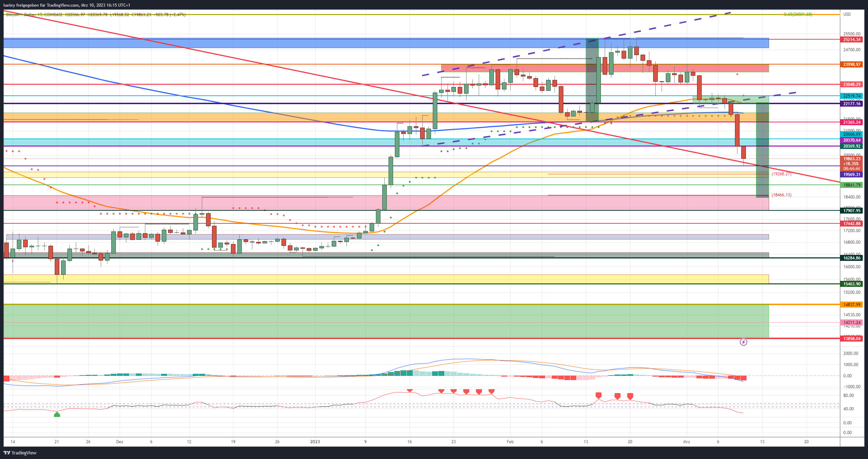Click the (19268.27) target label
The width and height of the screenshot is (868, 459).
781,174
